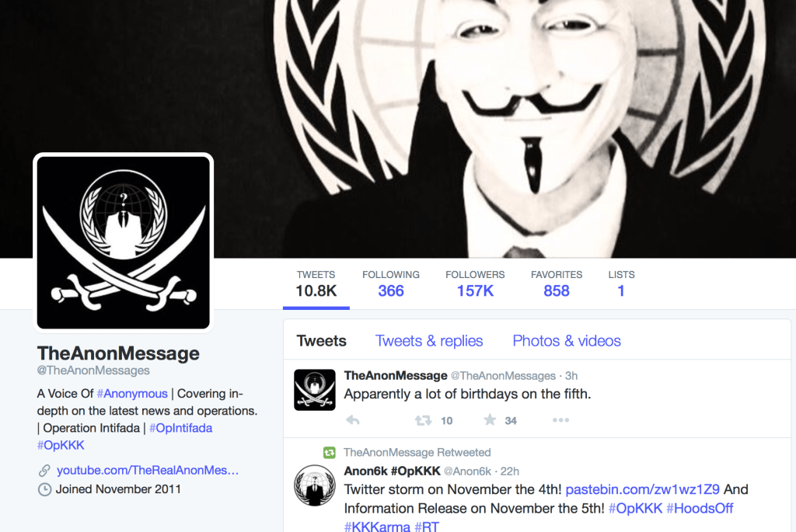Screen dimensions: 796x532
Task: View the large profile picture with crossed swords
Action: pos(124,242)
